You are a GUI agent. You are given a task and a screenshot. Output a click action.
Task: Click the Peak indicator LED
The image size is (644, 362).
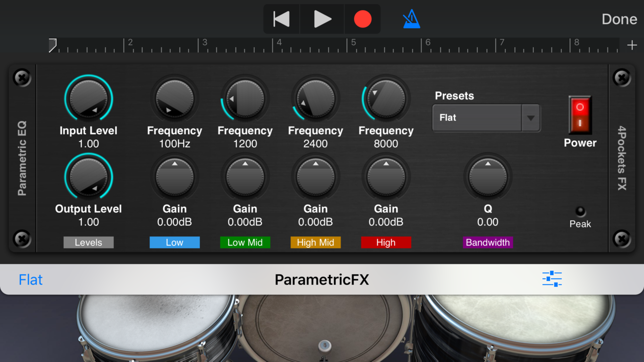580,211
